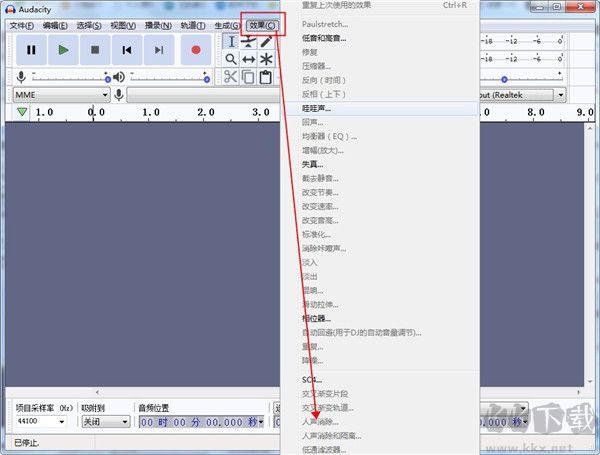This screenshot has height=455, width=600.
Task: Click the 已停止 status bar text
Action: (x=26, y=443)
